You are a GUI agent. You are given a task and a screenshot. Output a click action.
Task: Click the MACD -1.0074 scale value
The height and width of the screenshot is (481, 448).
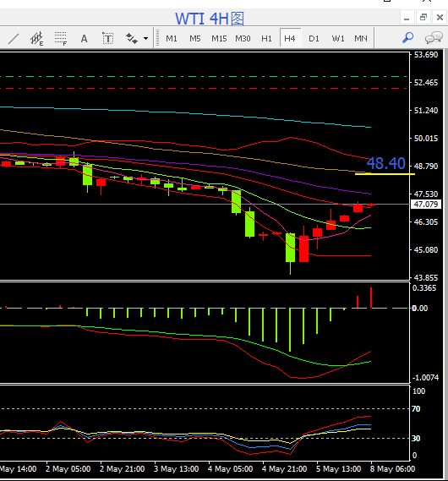(425, 378)
